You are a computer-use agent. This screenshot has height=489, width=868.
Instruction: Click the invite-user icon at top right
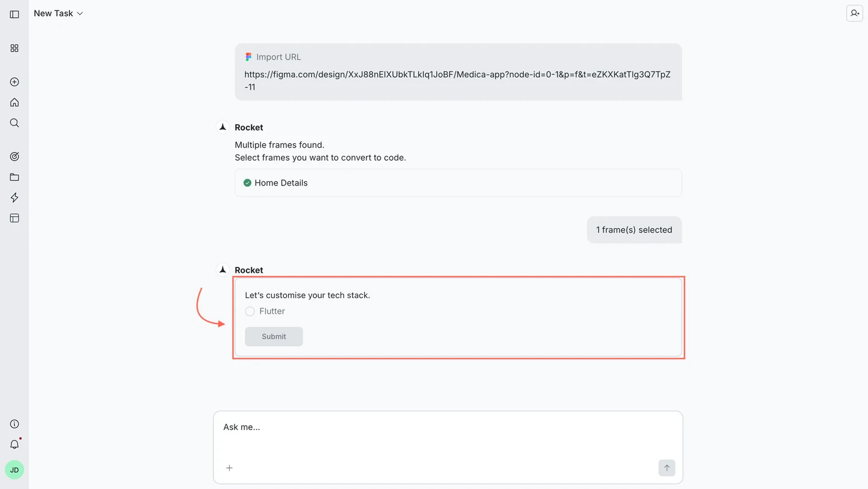coord(854,13)
